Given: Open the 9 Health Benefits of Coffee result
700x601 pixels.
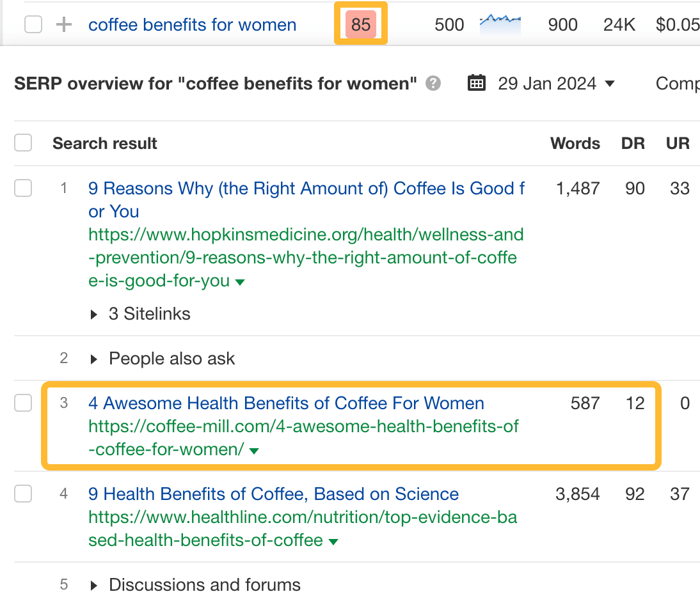Looking at the screenshot, I should point(273,494).
